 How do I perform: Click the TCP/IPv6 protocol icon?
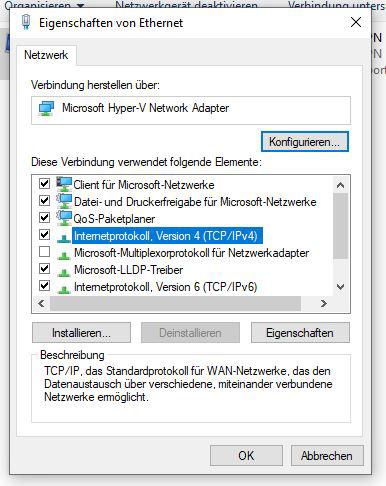click(x=64, y=289)
